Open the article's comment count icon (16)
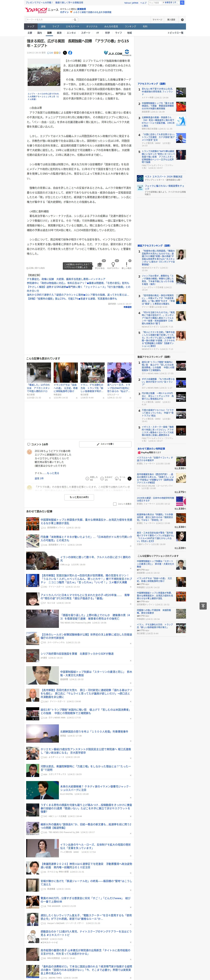210x980 pixels. click(x=50, y=53)
